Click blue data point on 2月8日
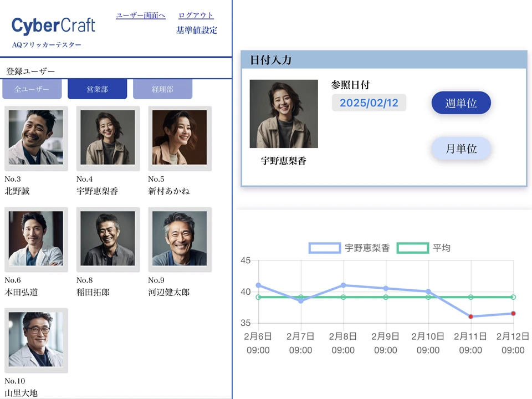This screenshot has height=399, width=532. 344,285
